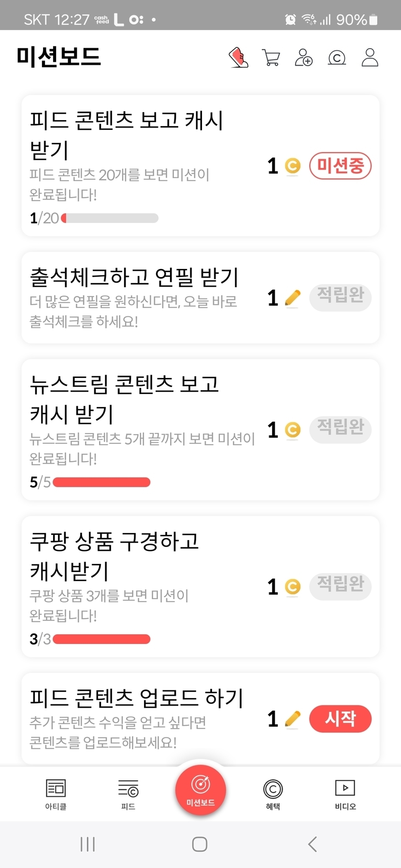The image size is (401, 868).
Task: Open the 비디오 tab
Action: coord(345,794)
